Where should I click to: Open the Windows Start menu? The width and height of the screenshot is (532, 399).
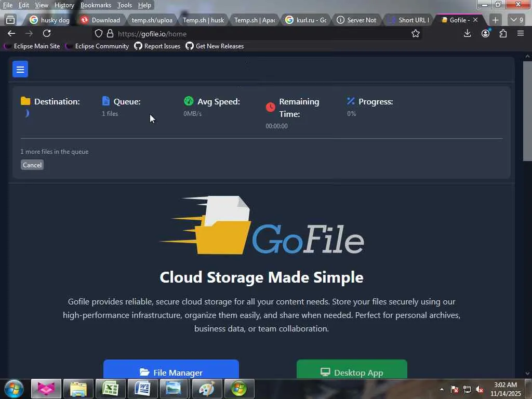pyautogui.click(x=14, y=389)
